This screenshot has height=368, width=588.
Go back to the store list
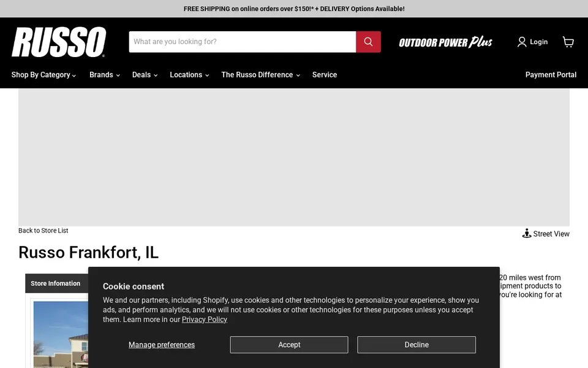[x=43, y=231]
